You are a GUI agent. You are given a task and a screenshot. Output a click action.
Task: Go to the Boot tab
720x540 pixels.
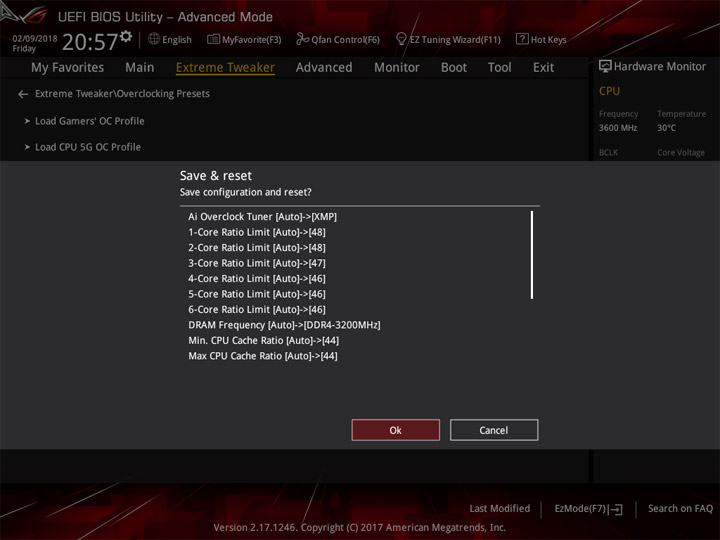454,68
